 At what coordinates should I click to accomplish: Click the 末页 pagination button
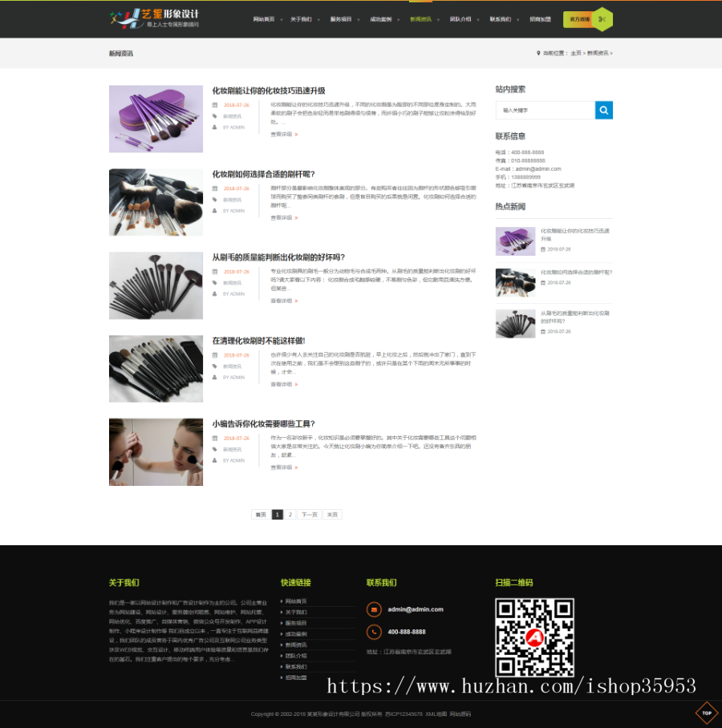(332, 515)
